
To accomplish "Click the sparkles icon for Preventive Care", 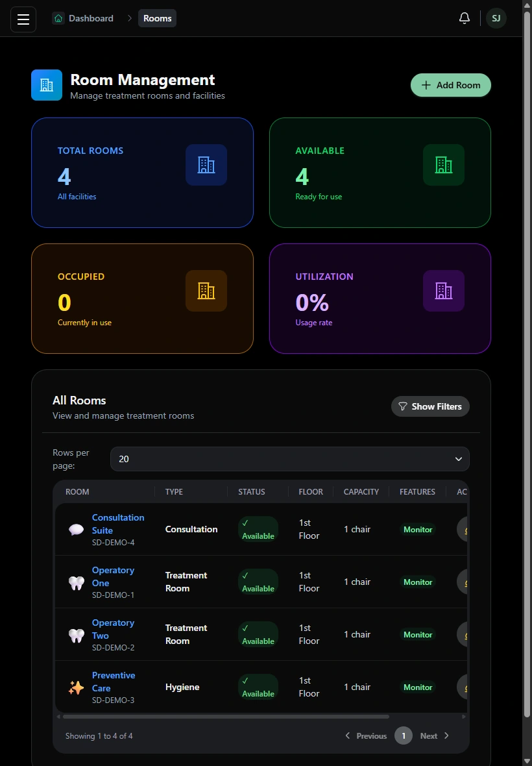I will point(76,687).
